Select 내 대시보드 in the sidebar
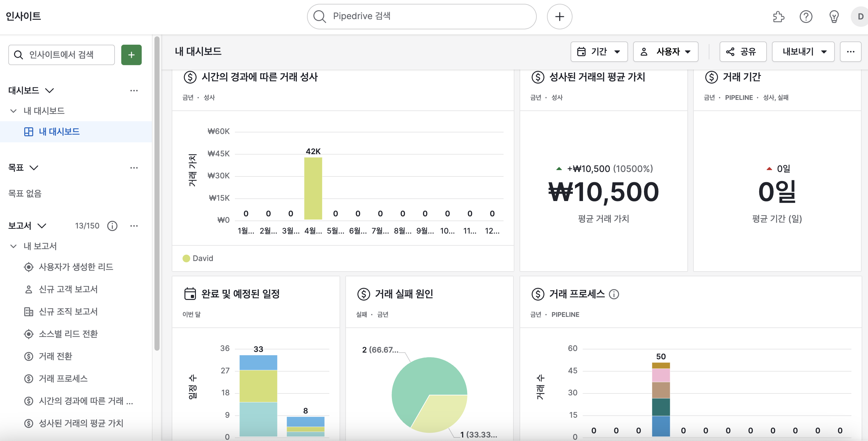 [x=59, y=132]
